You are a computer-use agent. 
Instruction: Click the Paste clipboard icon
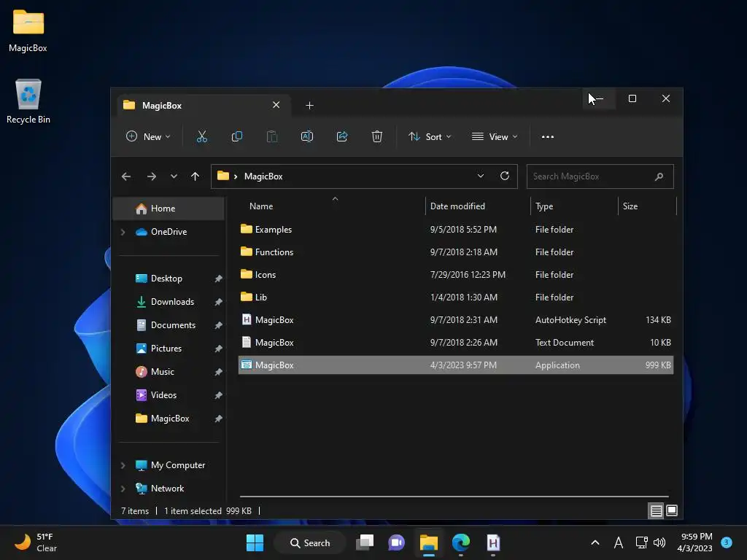pos(272,136)
